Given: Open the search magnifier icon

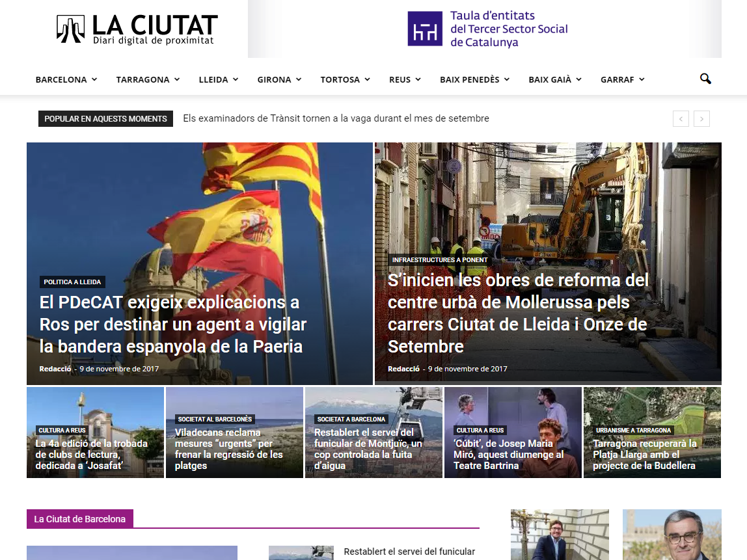Looking at the screenshot, I should [705, 79].
